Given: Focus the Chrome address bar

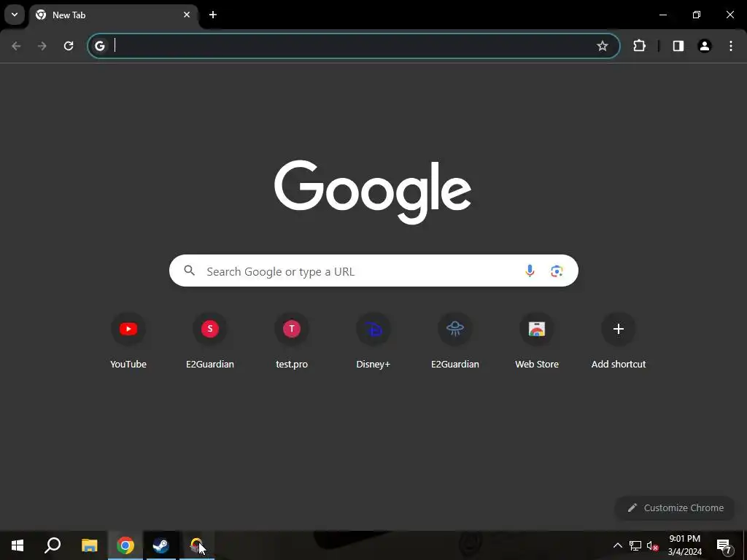Looking at the screenshot, I should click(354, 46).
